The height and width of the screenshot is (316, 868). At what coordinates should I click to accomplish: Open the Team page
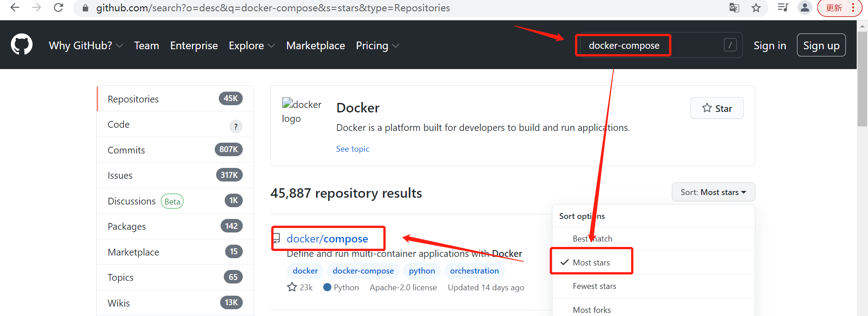146,46
